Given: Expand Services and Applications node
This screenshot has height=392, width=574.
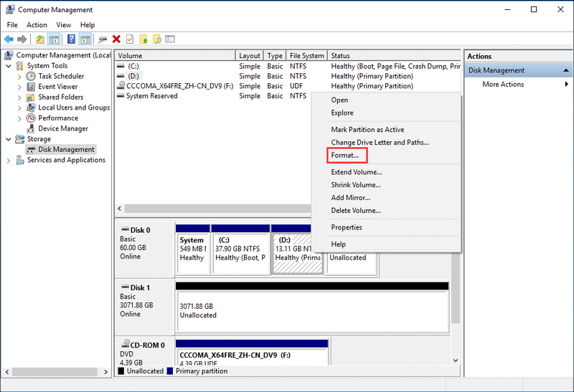Looking at the screenshot, I should pos(9,160).
